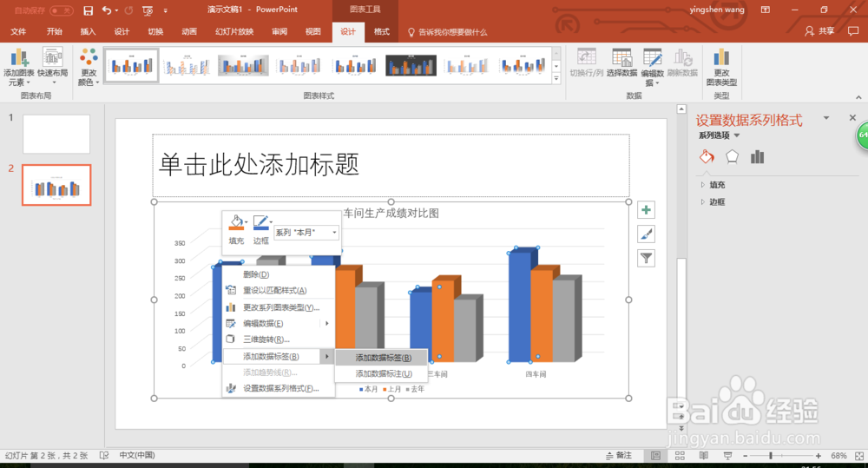Image resolution: width=868 pixels, height=468 pixels.
Task: Click Change Chart Type in the ribbon
Action: pos(721,67)
